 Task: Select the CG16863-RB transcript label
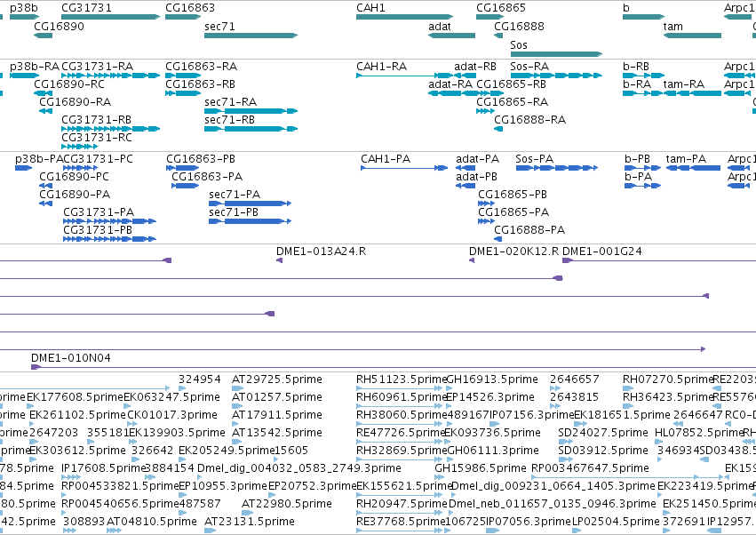tap(201, 84)
